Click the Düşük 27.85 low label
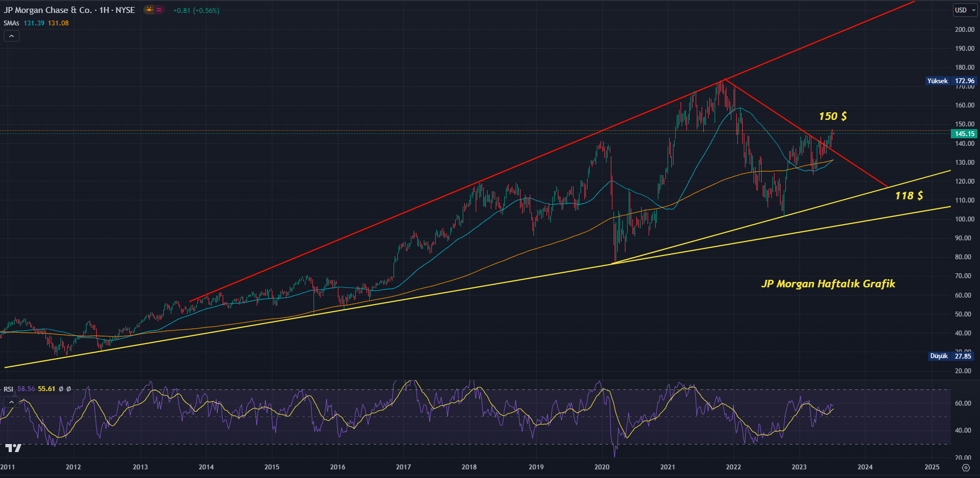This screenshot has height=478, width=980. 951,356
